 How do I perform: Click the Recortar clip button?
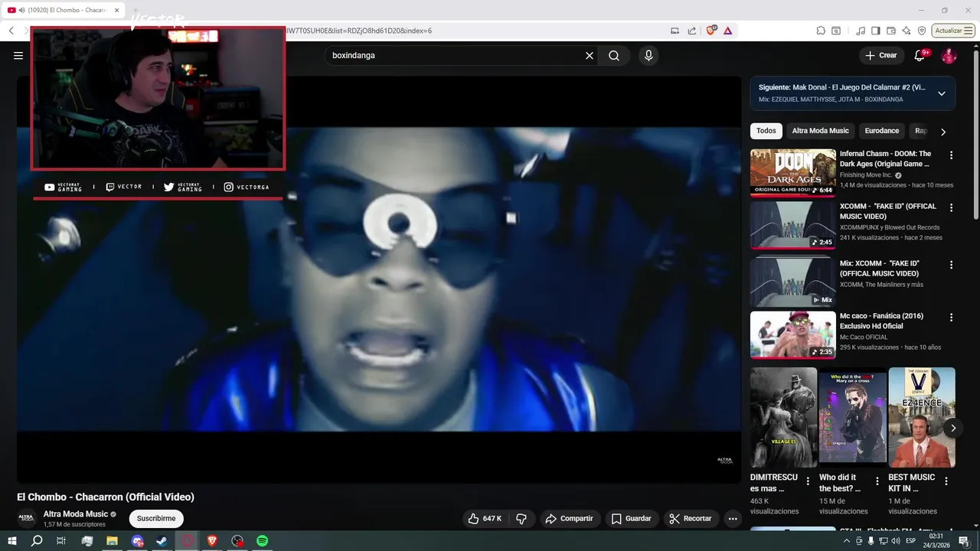(691, 519)
